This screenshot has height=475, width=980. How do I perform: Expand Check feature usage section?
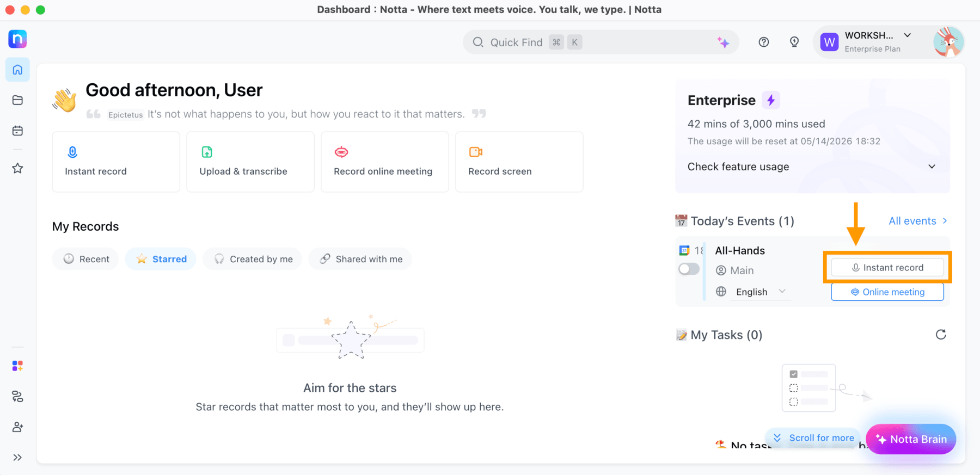click(812, 166)
